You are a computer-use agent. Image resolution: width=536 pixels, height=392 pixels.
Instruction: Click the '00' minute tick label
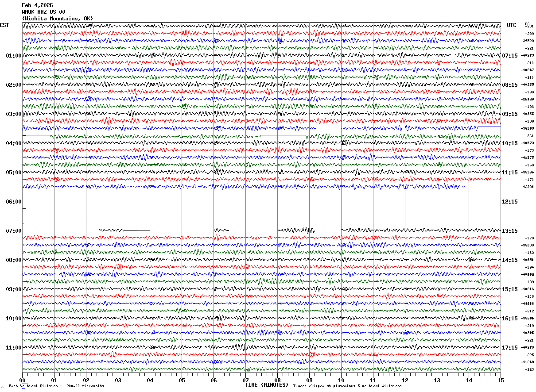tap(22, 380)
